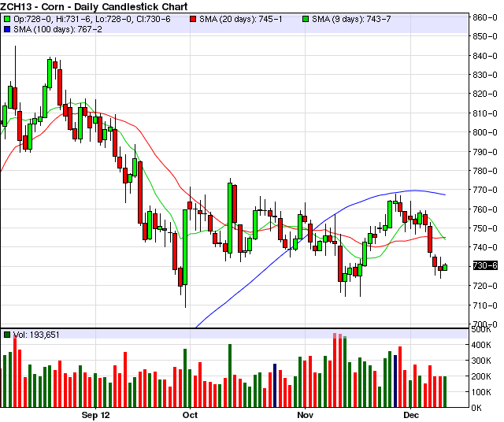Click the 760-0 price axis label
The image size is (504, 422).
tap(485, 209)
